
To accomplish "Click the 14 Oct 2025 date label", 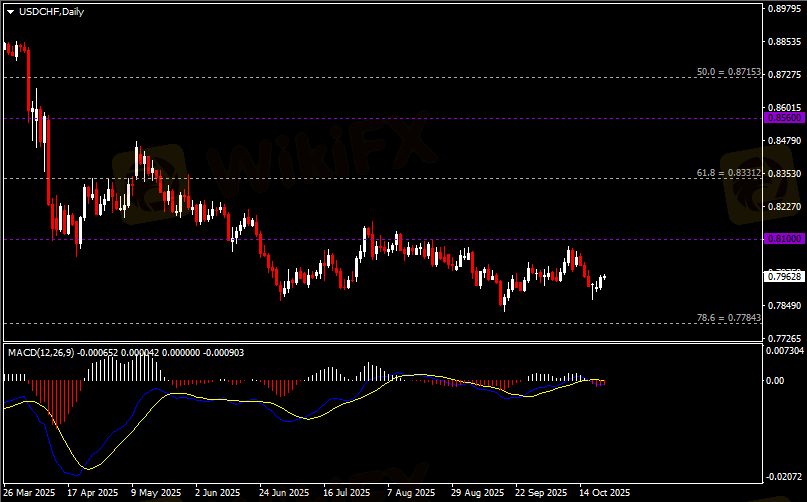I will tap(604, 493).
